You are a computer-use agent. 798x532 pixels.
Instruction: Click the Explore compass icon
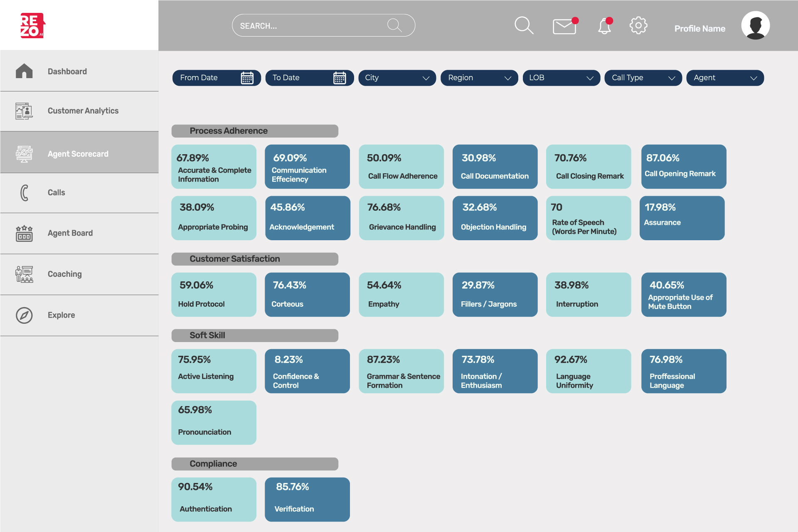tap(24, 315)
